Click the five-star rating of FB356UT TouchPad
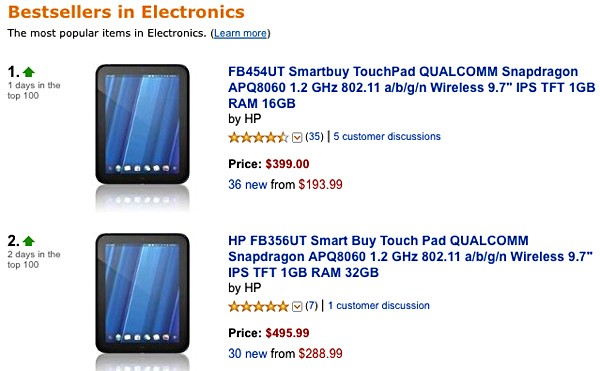This screenshot has height=371, width=600. tap(258, 306)
